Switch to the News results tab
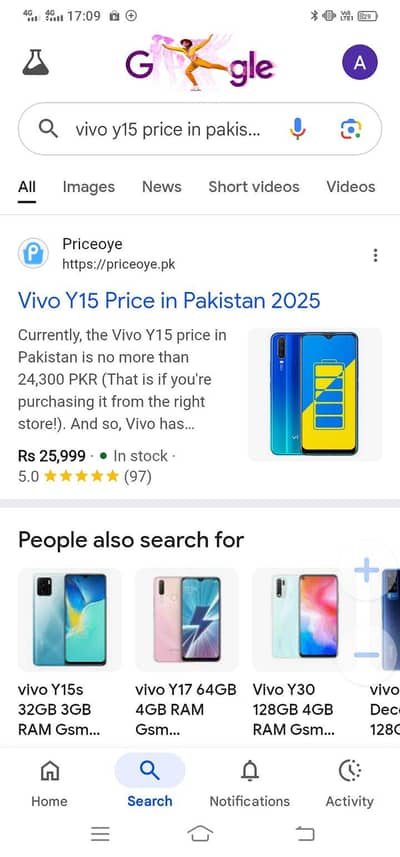Image resolution: width=400 pixels, height=857 pixels. coord(162,187)
